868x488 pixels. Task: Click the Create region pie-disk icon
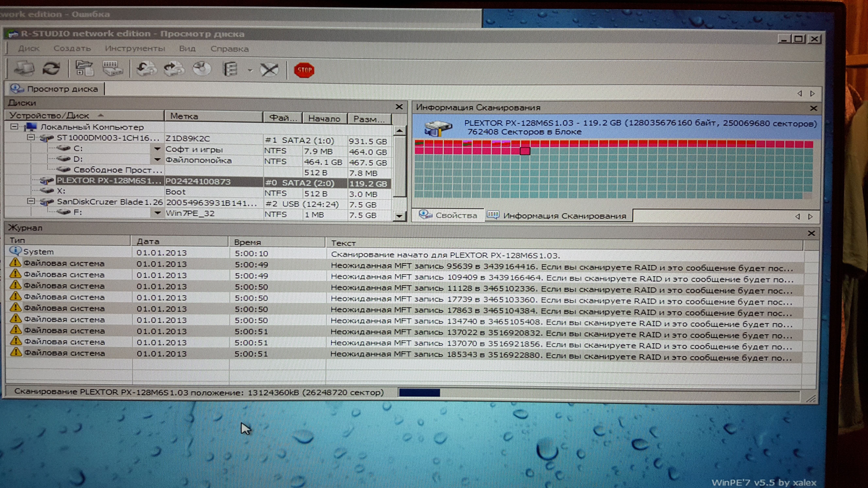click(x=202, y=69)
